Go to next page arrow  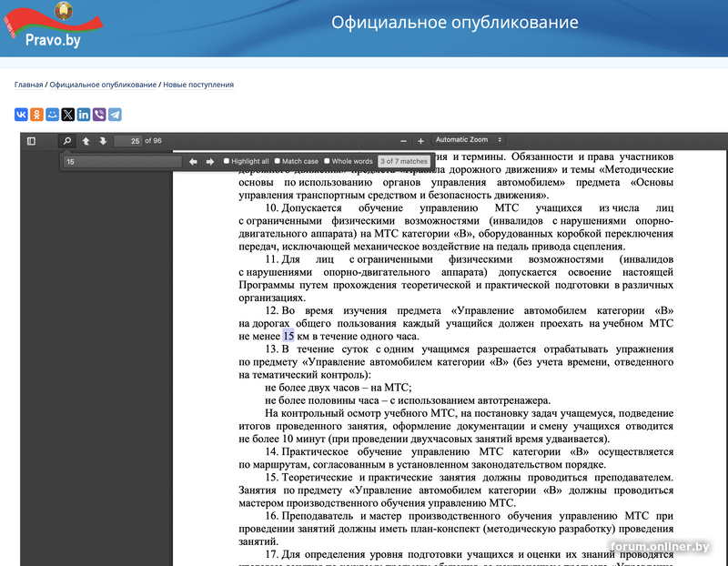103,141
